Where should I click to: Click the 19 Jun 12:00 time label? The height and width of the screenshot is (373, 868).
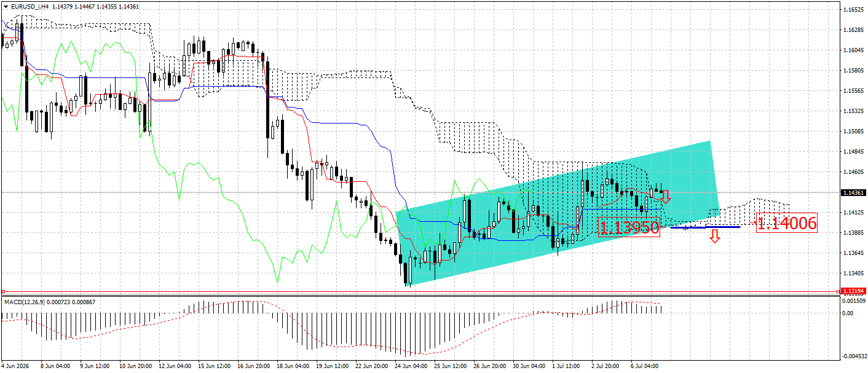pyautogui.click(x=333, y=366)
